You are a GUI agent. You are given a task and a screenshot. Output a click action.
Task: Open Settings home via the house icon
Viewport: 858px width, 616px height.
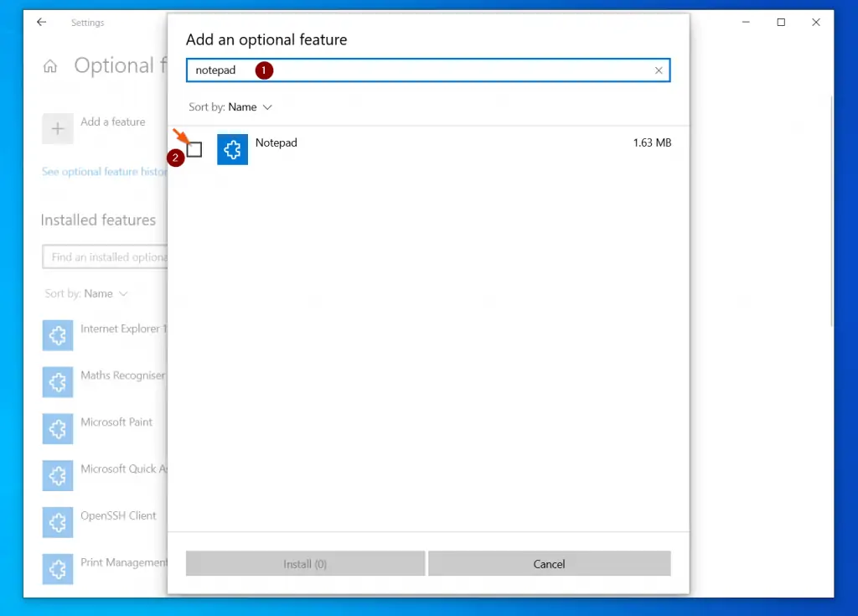(50, 66)
